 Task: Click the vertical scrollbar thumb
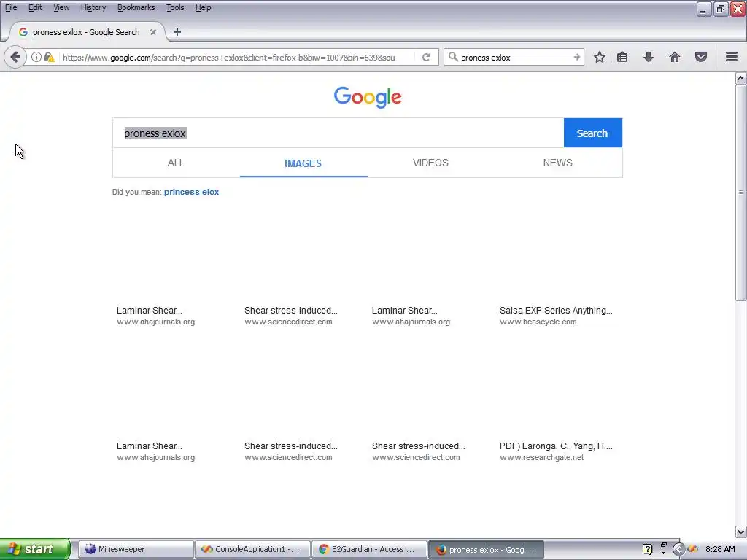pyautogui.click(x=741, y=192)
